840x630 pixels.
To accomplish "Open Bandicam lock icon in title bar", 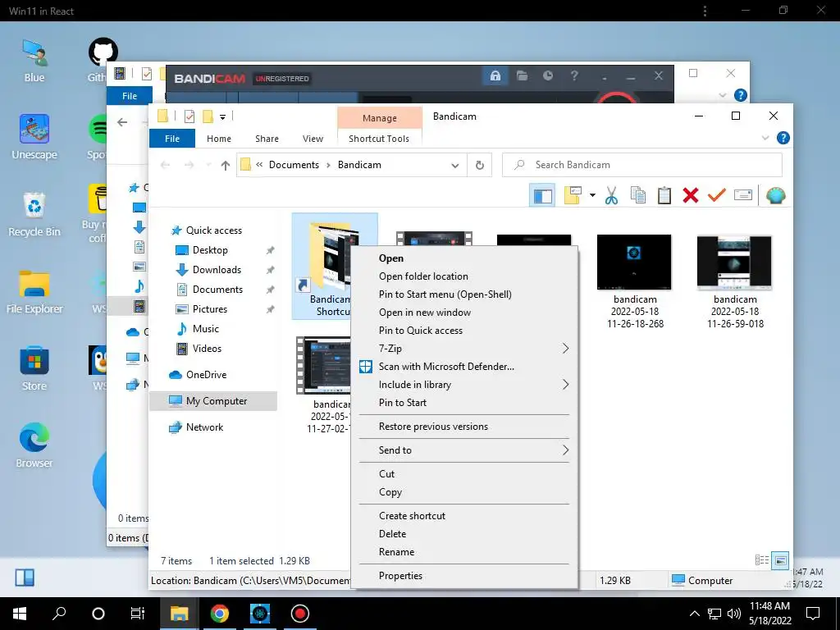I will coord(495,76).
